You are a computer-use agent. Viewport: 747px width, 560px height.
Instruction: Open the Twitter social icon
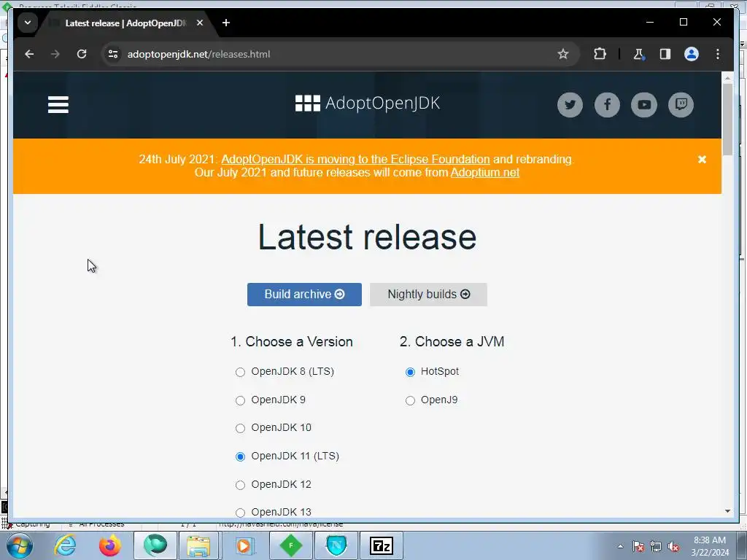pos(570,105)
